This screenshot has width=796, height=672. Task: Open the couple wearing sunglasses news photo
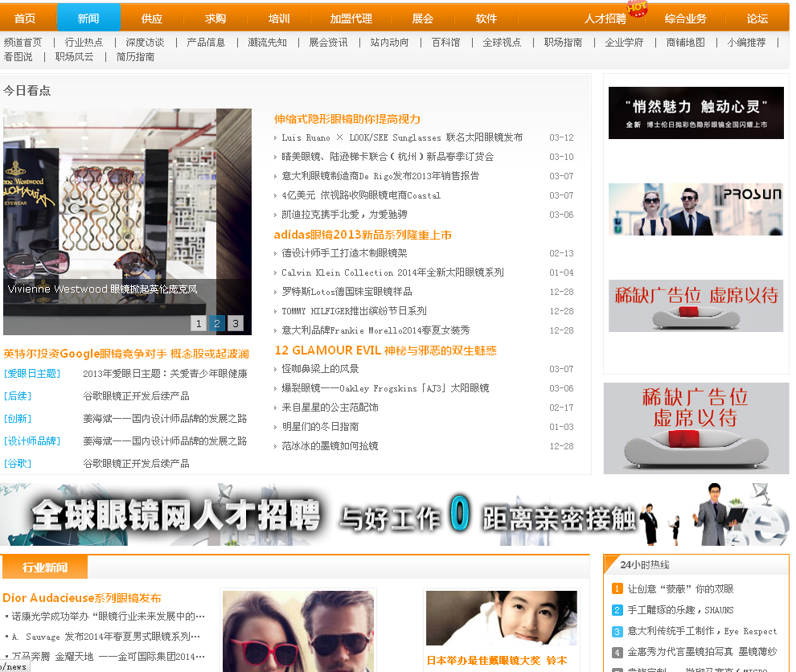pyautogui.click(x=298, y=631)
